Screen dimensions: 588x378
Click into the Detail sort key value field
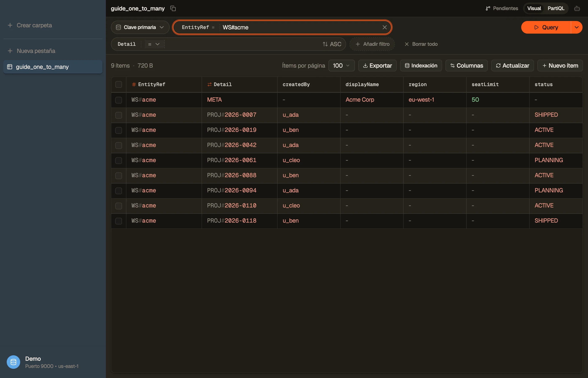[x=243, y=44]
